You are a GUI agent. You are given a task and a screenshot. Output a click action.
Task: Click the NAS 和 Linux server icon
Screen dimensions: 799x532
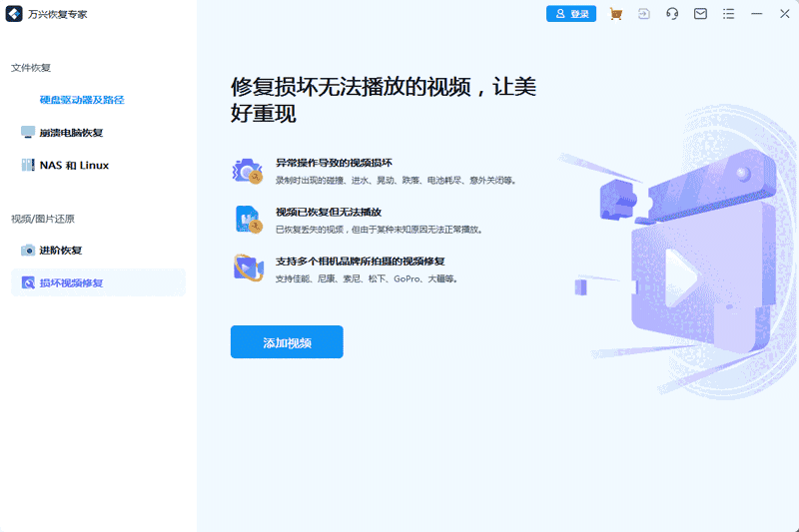tap(28, 165)
